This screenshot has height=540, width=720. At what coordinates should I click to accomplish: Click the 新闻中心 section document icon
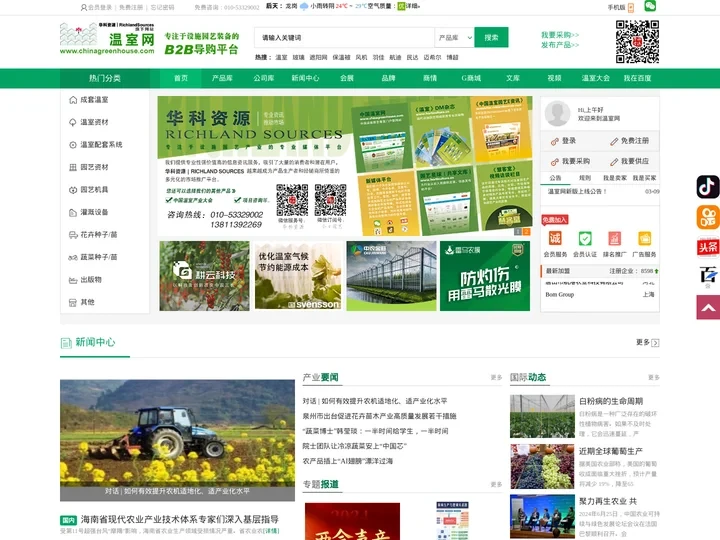click(x=66, y=343)
